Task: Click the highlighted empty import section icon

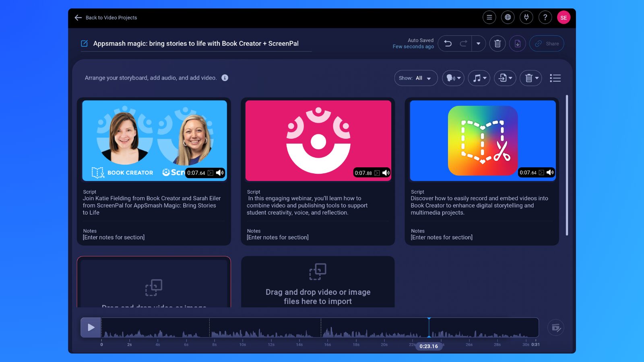Action: click(154, 288)
